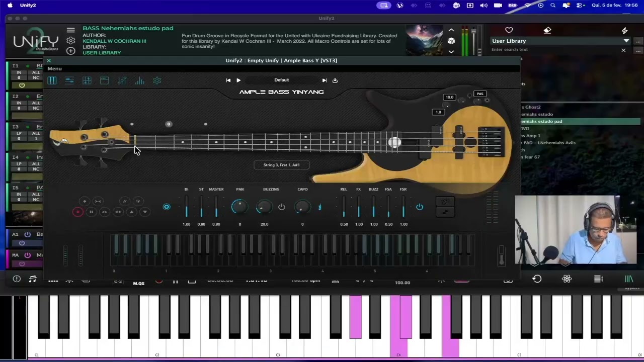Select previous patch with up chevron
The image size is (644, 362).
[x=451, y=30]
